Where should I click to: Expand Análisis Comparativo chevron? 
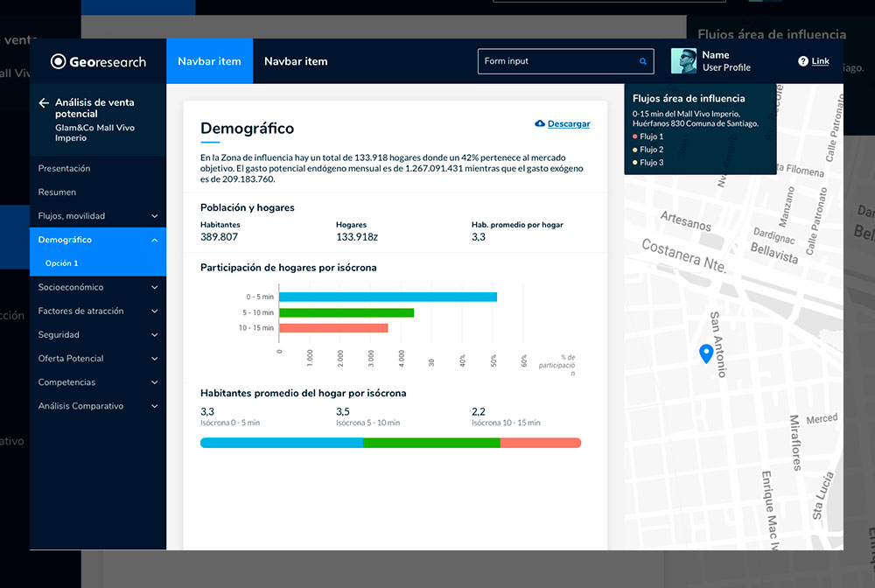tap(155, 406)
